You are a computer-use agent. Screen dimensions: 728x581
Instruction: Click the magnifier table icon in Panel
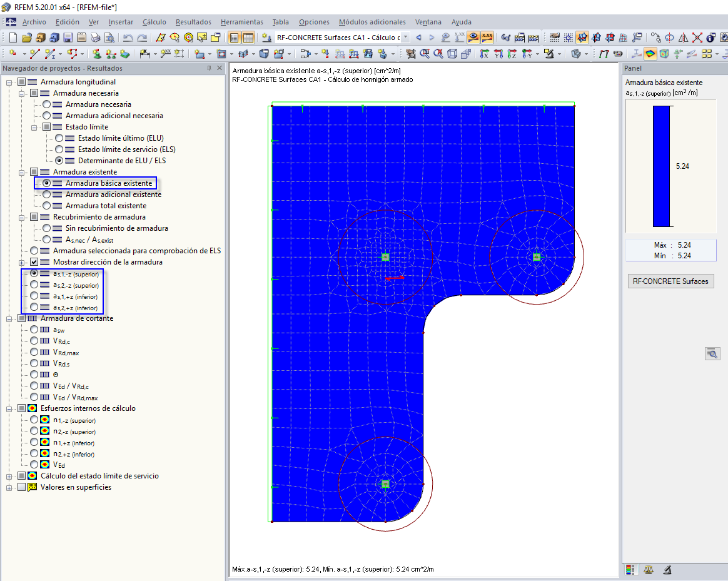click(x=712, y=354)
